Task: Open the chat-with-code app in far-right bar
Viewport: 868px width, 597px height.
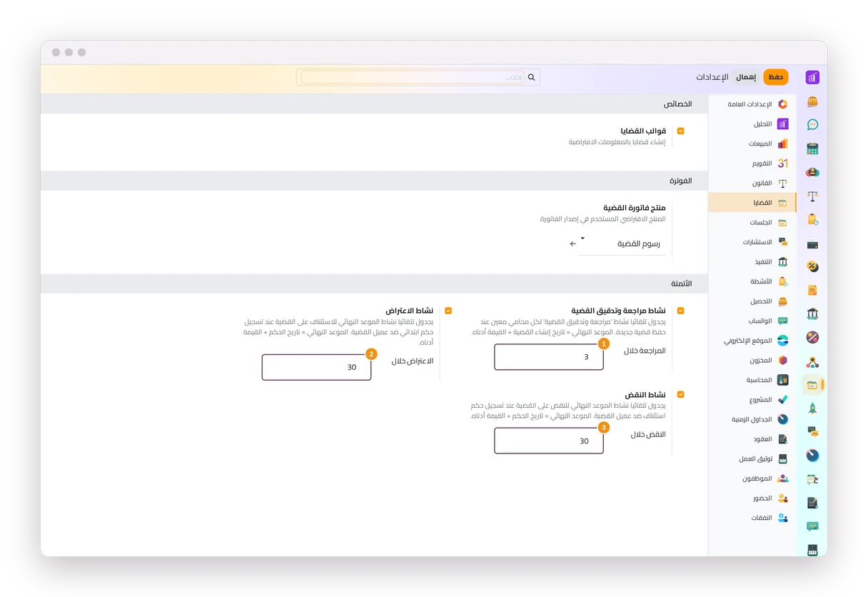Action: click(812, 432)
